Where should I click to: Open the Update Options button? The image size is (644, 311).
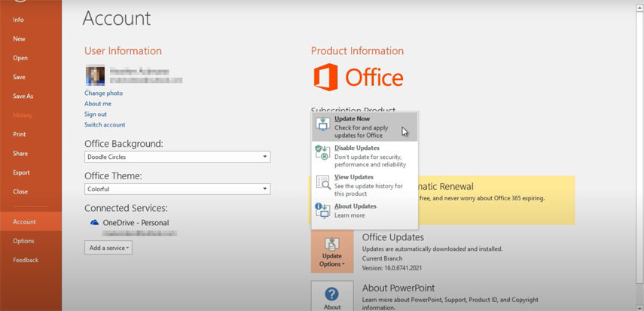(332, 252)
